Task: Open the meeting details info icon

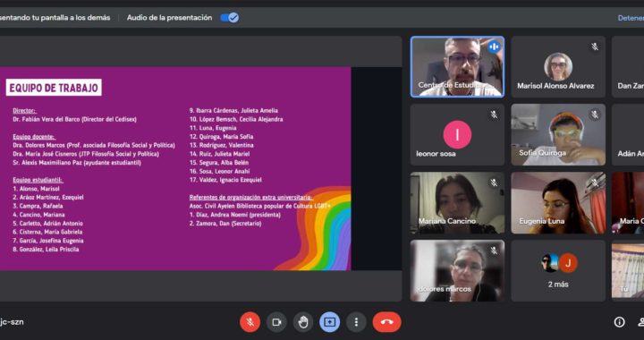Action: [x=619, y=322]
